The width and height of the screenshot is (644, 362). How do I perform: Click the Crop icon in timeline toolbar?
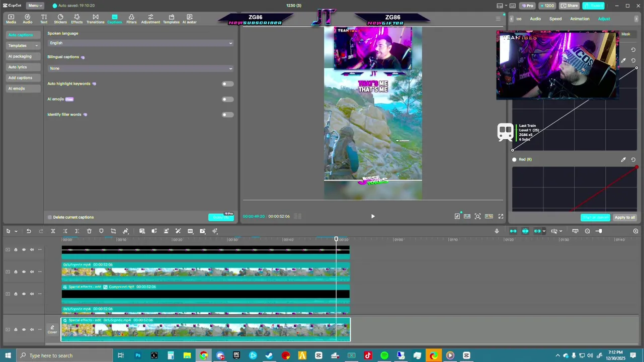(x=113, y=231)
